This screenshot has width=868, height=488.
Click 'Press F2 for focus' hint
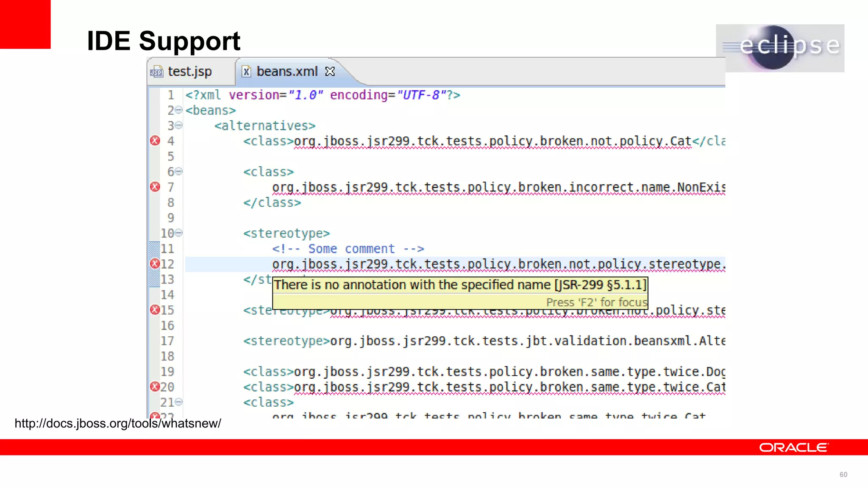tap(596, 302)
